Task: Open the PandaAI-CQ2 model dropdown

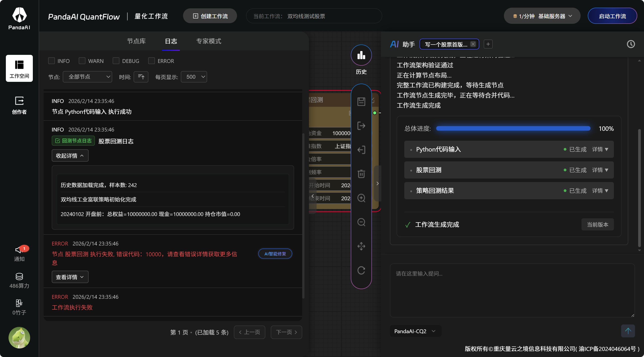Action: pos(415,331)
